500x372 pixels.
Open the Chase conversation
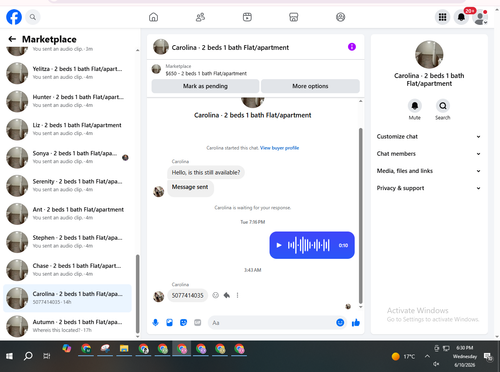click(67, 270)
